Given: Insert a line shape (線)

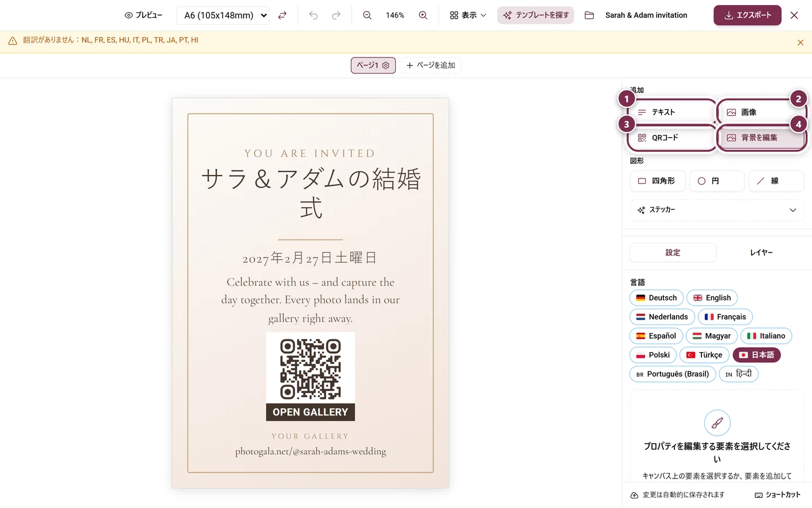Looking at the screenshot, I should coord(776,181).
